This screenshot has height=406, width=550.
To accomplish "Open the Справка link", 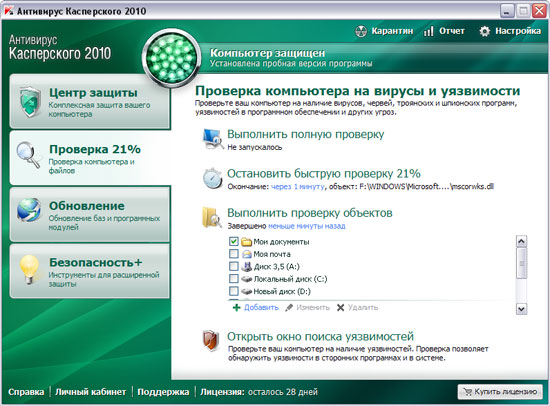I will 26,392.
